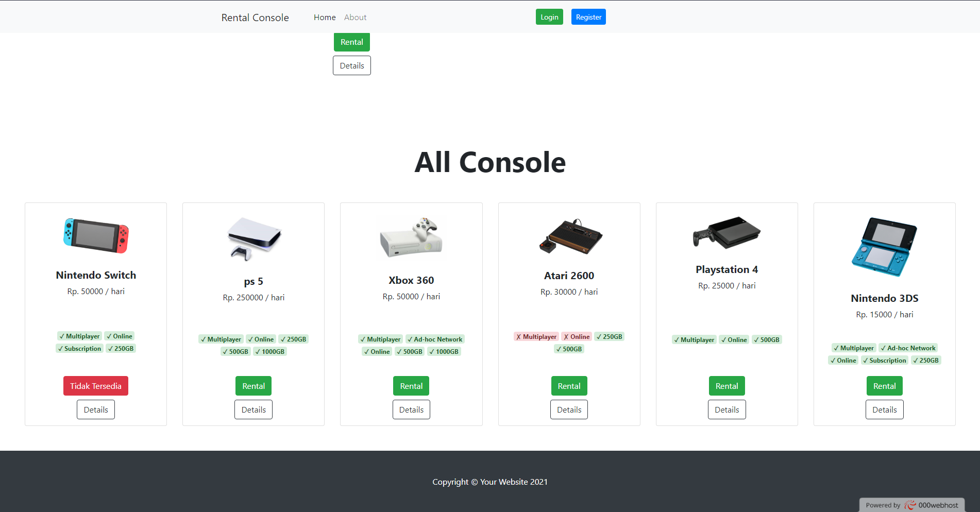This screenshot has height=512, width=980.
Task: Click the Tidak Tersedia button for Nintendo Switch
Action: pos(96,386)
